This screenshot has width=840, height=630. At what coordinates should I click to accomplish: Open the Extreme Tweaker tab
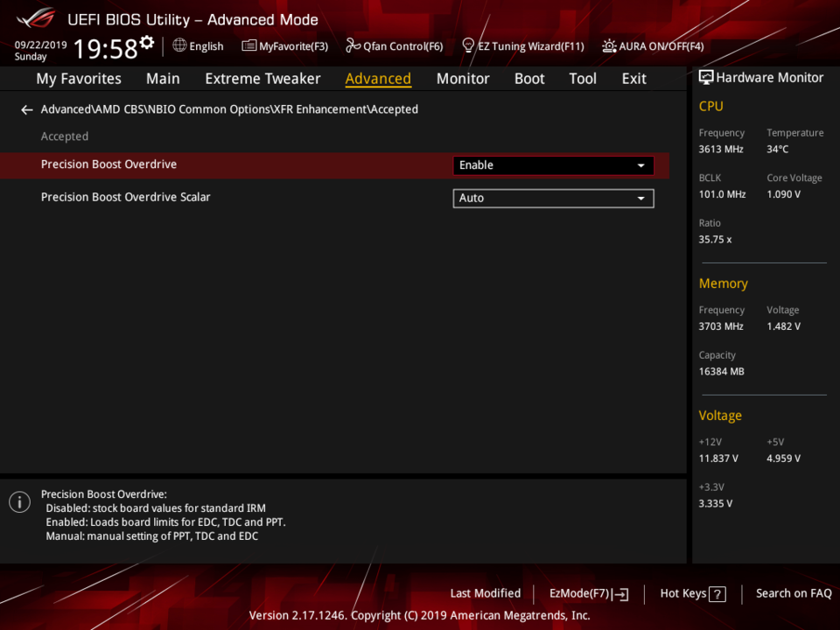tap(262, 79)
